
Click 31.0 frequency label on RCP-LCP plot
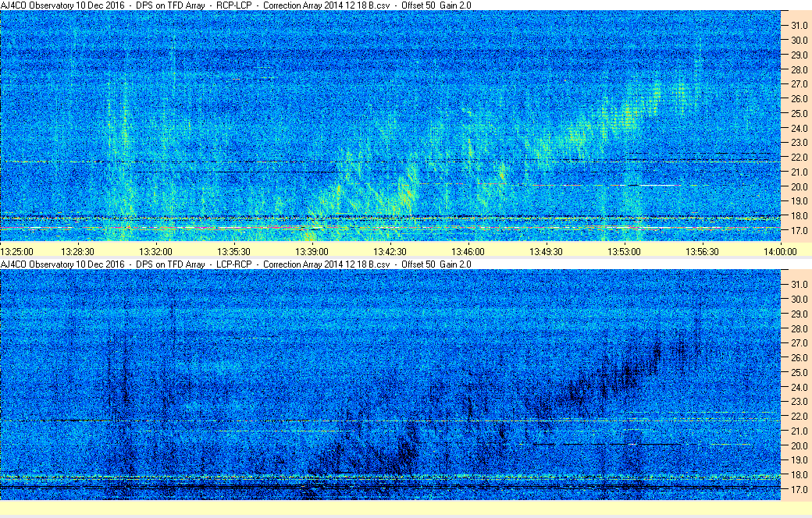tap(799, 26)
